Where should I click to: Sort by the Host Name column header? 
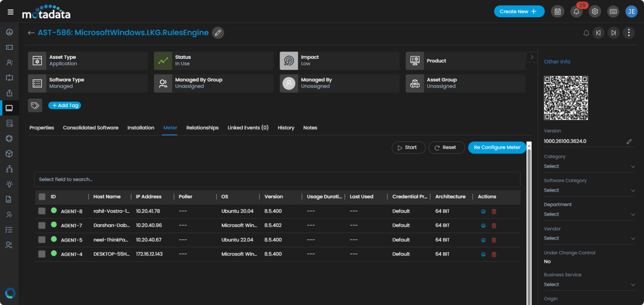pos(107,197)
